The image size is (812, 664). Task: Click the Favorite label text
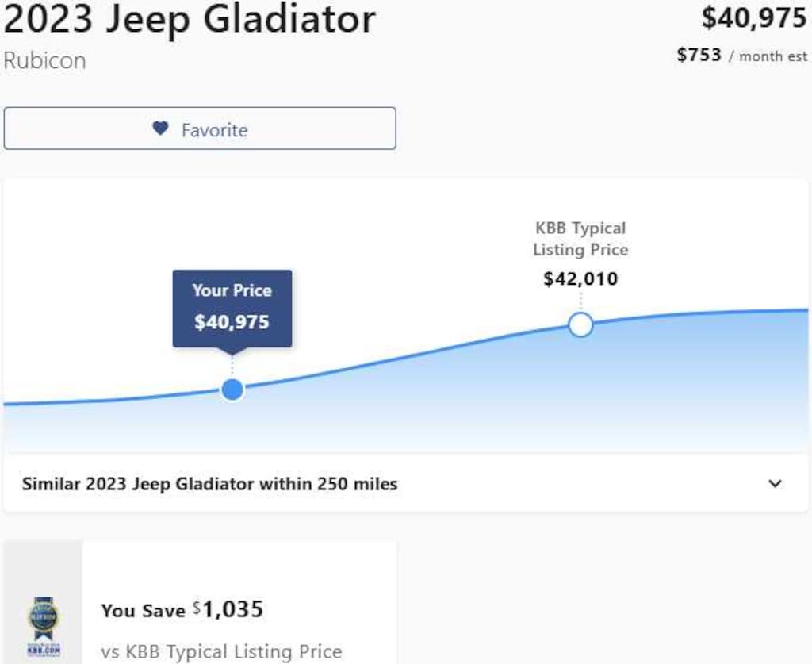(x=214, y=130)
